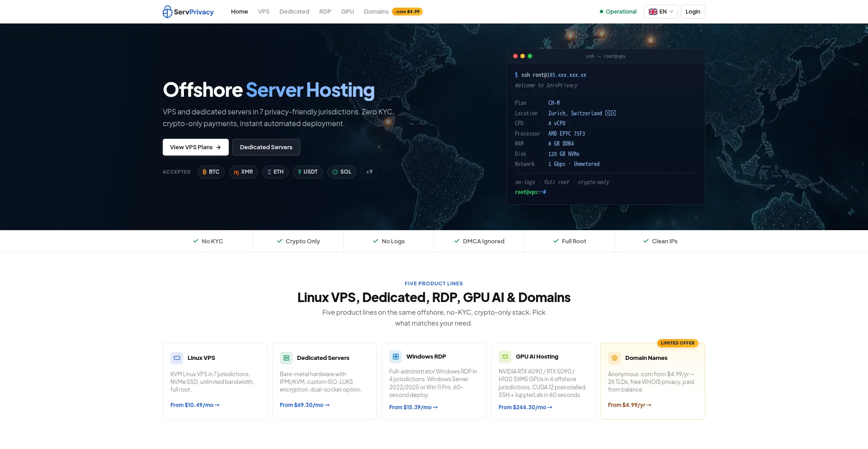Select the ETH payment chip

[x=275, y=172]
